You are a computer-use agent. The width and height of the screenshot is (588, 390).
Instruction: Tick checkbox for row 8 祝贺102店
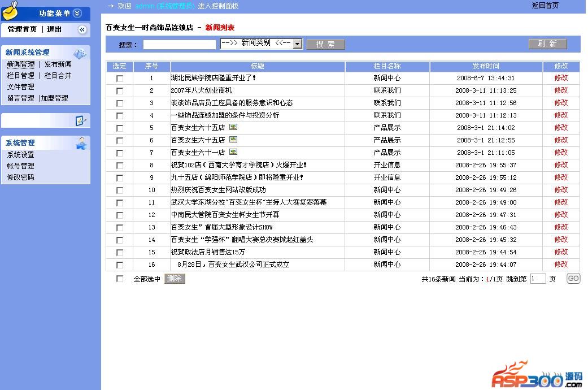click(120, 166)
